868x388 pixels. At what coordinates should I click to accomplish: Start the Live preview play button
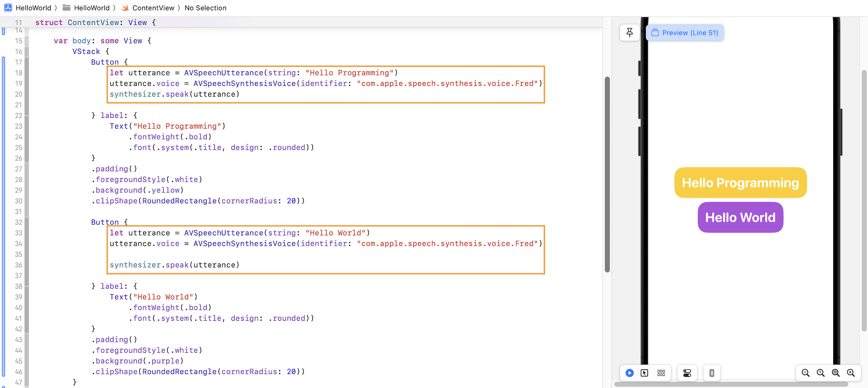629,373
